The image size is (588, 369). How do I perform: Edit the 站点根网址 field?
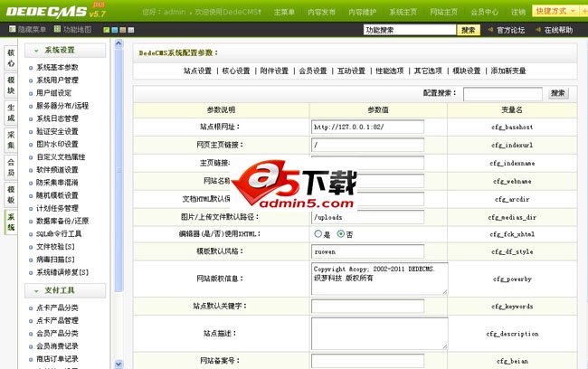(x=367, y=127)
